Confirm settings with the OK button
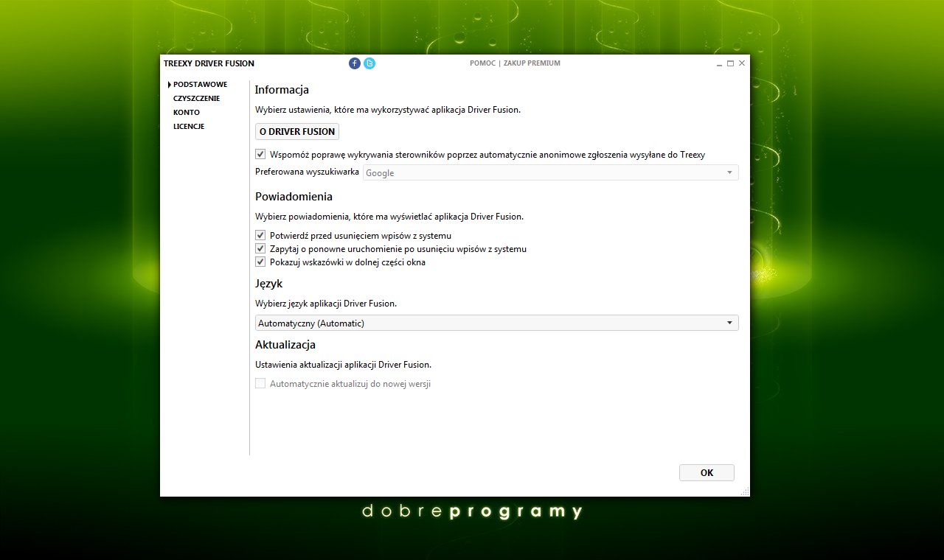Image resolution: width=944 pixels, height=560 pixels. (x=707, y=473)
